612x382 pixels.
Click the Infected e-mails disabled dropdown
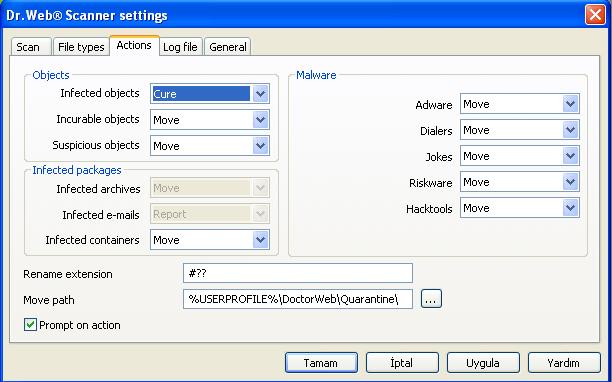210,214
